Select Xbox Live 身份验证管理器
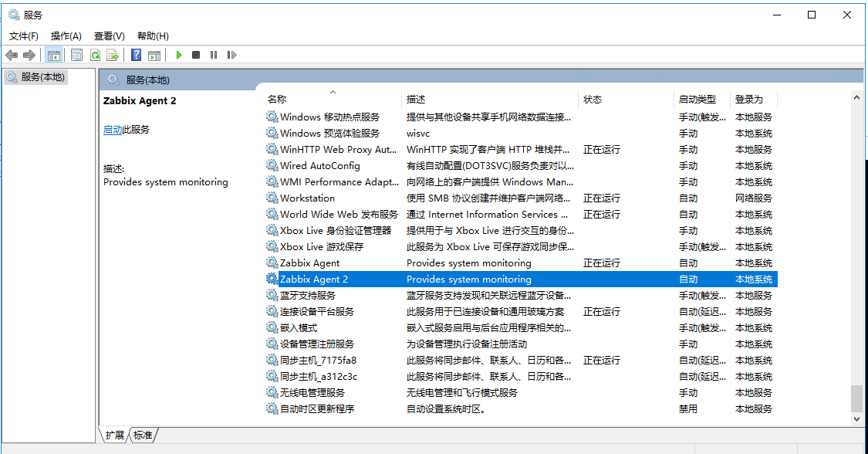Screen dimensions: 868x454 [521, 230]
